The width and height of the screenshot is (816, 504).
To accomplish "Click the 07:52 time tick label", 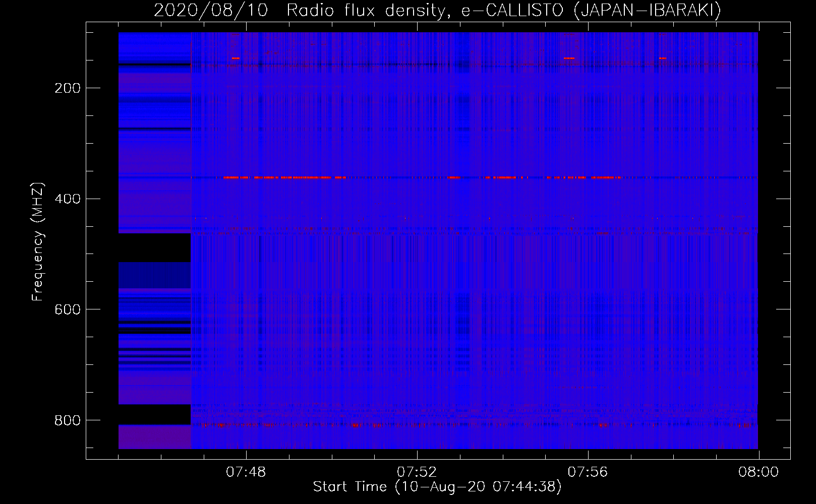I will (x=417, y=472).
